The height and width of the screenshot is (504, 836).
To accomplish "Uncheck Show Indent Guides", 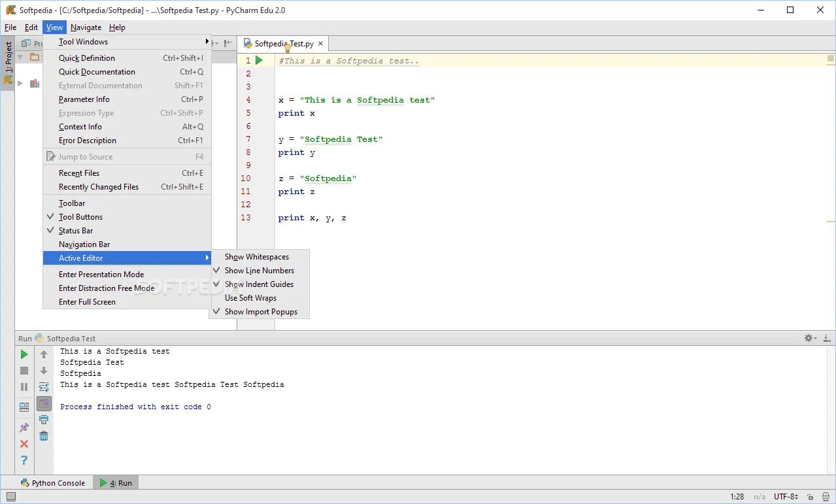I will (259, 284).
